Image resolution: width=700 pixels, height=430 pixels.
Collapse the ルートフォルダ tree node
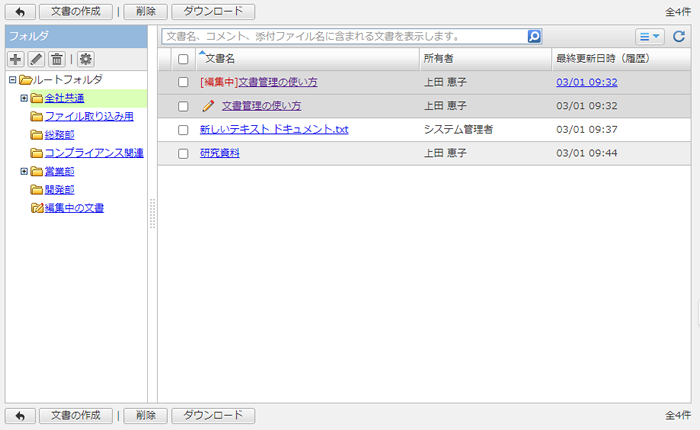click(12, 80)
